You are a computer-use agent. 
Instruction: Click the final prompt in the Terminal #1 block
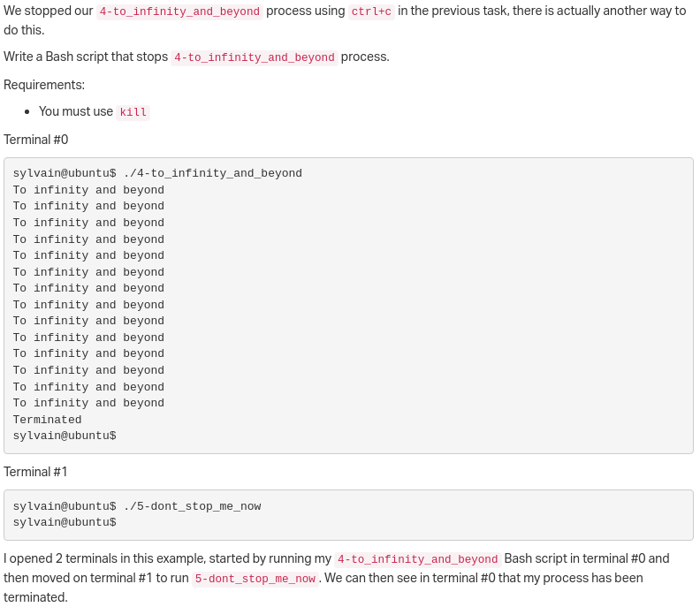pyautogui.click(x=65, y=522)
